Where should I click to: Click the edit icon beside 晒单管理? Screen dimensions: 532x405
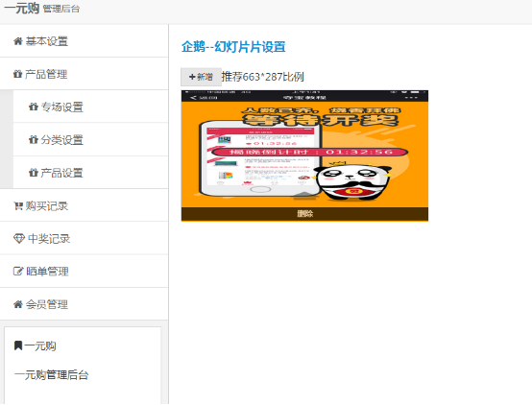click(18, 272)
